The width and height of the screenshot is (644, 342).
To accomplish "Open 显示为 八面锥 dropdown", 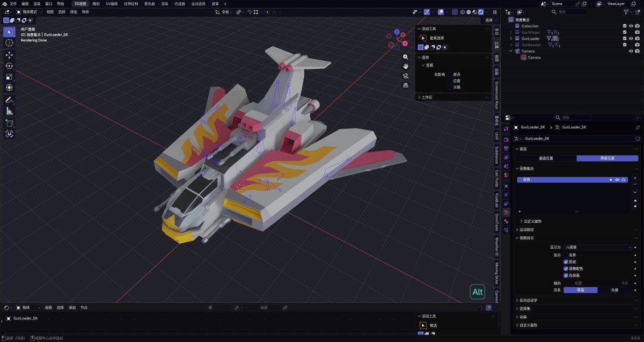I will (x=597, y=248).
